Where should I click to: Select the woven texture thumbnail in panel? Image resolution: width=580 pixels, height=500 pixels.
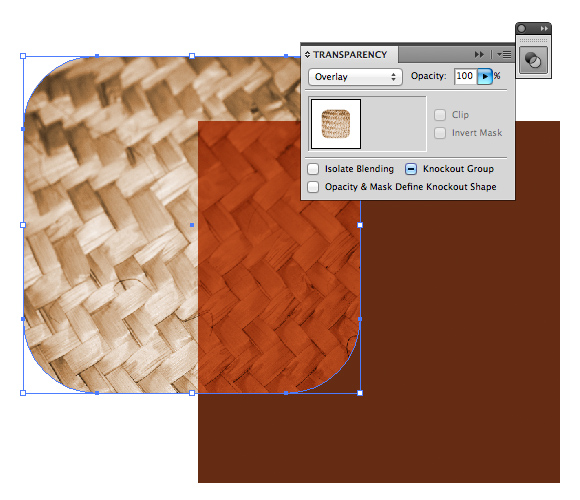[336, 124]
